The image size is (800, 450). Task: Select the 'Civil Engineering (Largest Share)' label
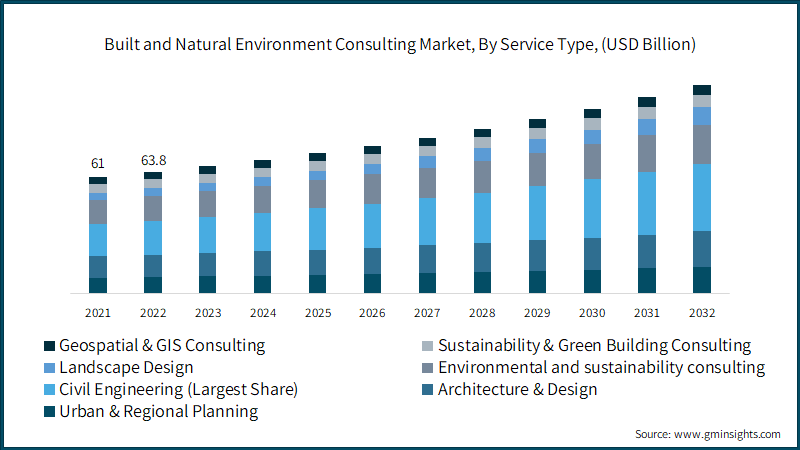point(179,389)
